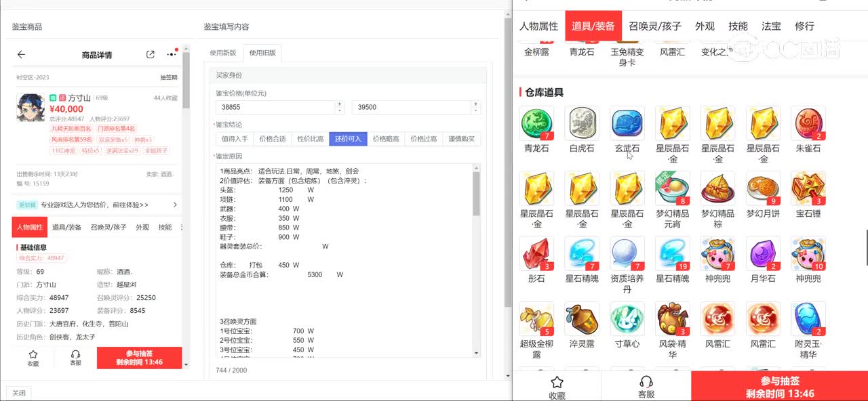This screenshot has height=401, width=868.
Task: Select the 月华石 item icon
Action: tap(763, 253)
